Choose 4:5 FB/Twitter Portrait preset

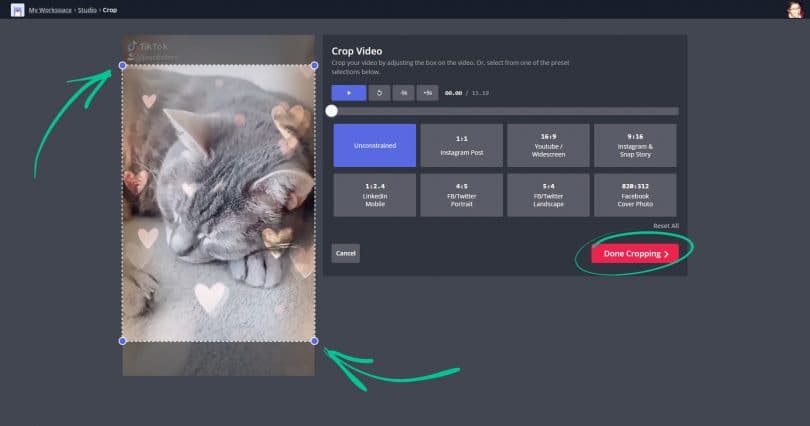tap(461, 195)
